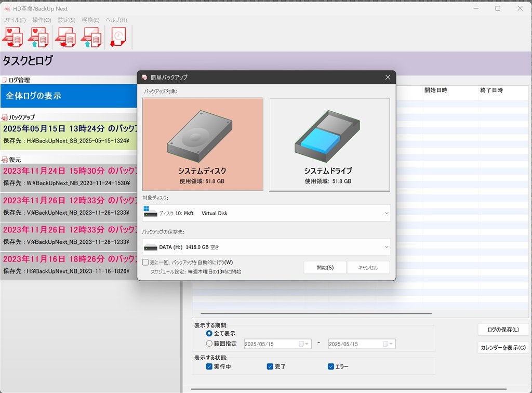
Task: Open the start date picker dropdown
Action: [307, 344]
